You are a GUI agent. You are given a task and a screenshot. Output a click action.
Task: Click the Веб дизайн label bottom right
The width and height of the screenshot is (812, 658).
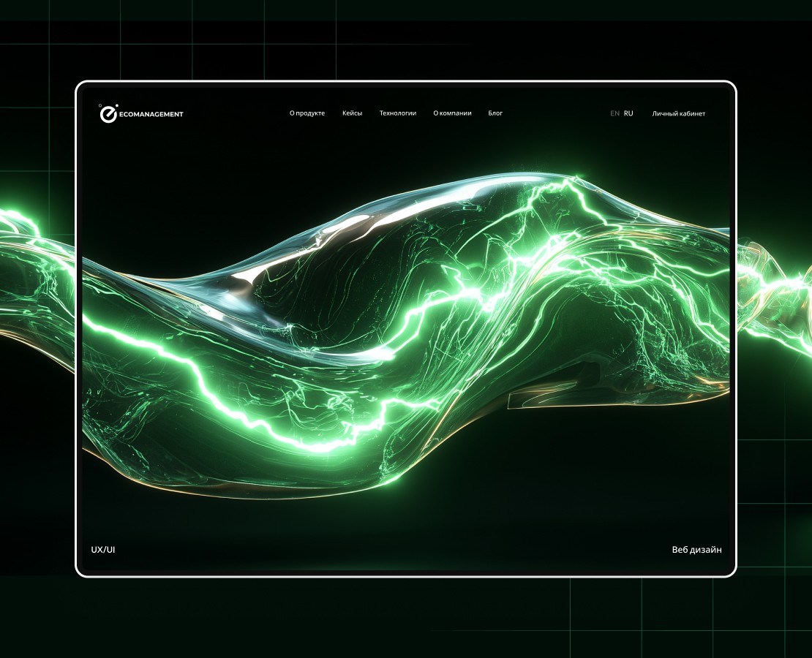[x=696, y=548]
